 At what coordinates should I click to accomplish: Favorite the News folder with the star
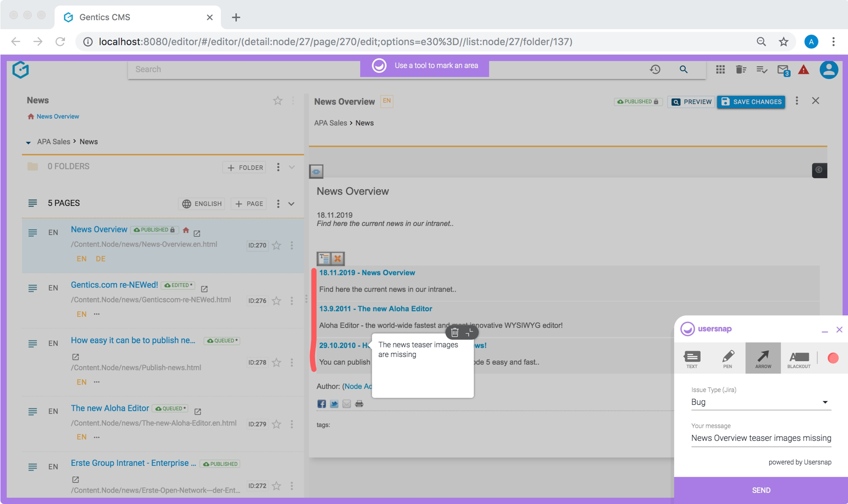278,101
